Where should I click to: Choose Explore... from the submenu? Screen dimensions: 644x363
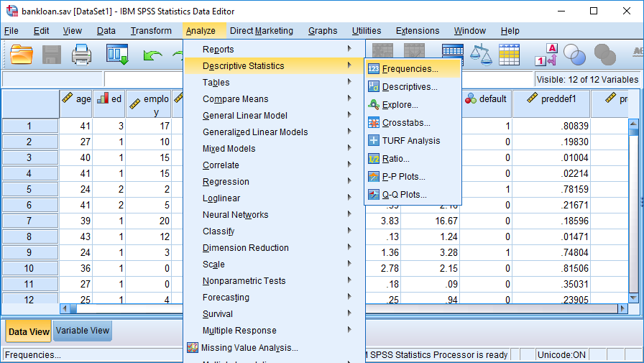click(x=413, y=105)
